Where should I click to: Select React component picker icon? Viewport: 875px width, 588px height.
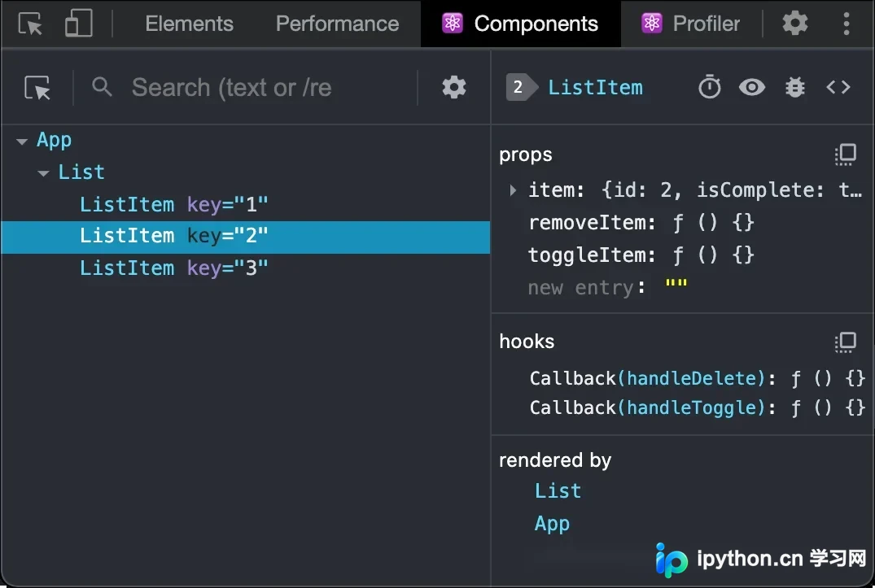37,88
